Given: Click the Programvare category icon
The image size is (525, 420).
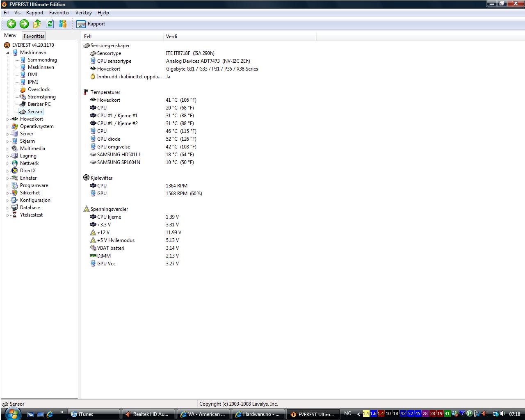Looking at the screenshot, I should pyautogui.click(x=15, y=185).
